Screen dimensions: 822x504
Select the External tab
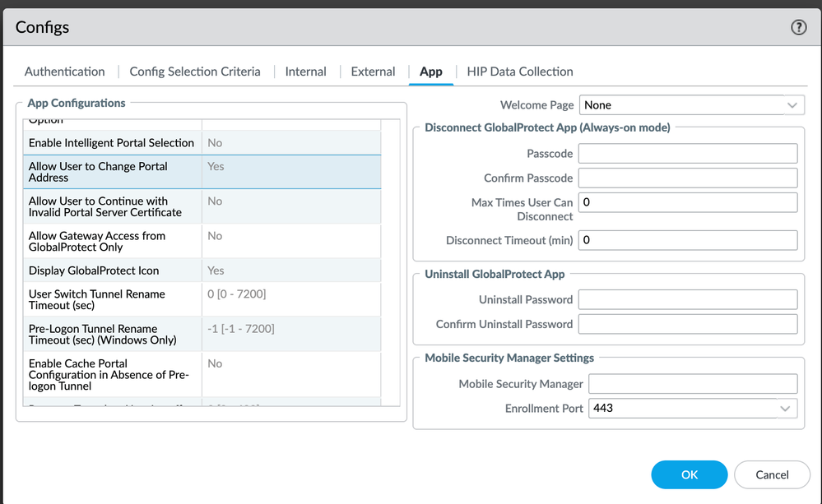pos(373,72)
